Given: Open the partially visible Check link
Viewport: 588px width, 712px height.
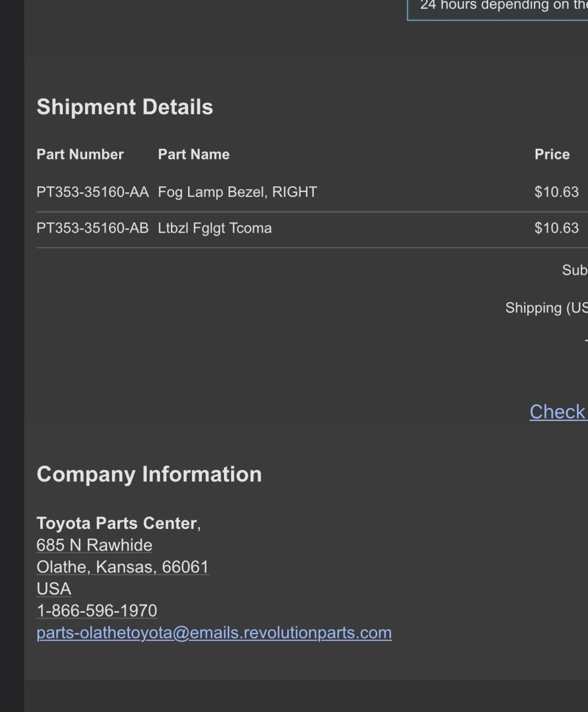Looking at the screenshot, I should pyautogui.click(x=558, y=411).
